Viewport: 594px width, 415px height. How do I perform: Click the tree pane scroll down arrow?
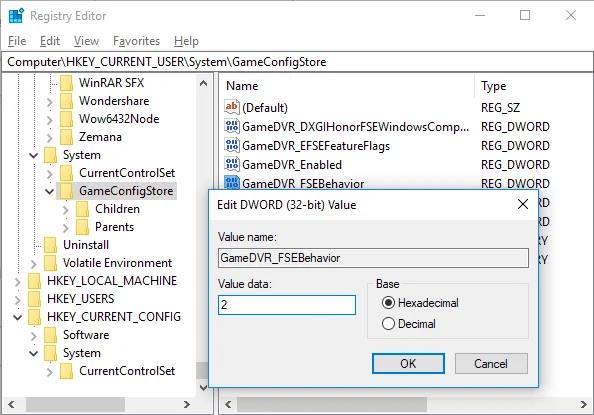(x=203, y=387)
